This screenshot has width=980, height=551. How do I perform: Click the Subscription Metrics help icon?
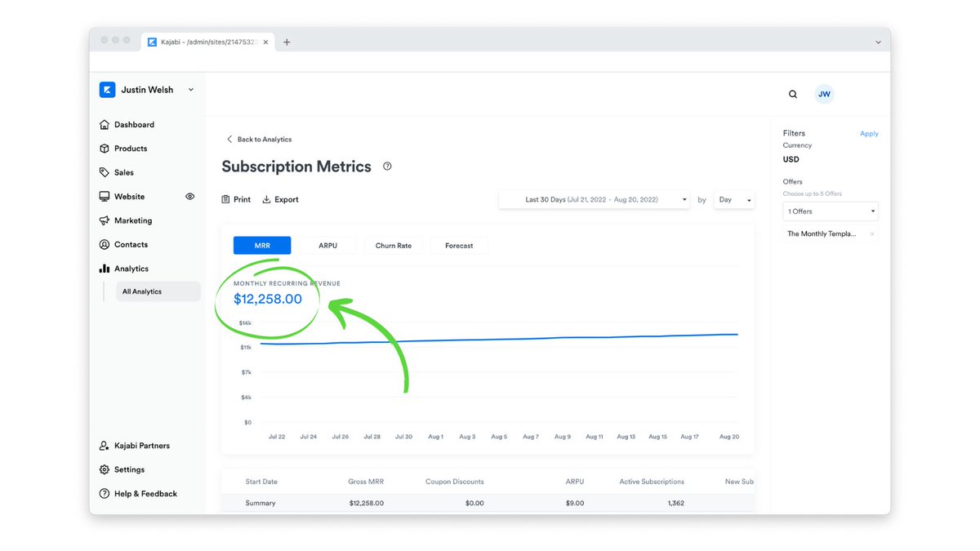point(387,167)
